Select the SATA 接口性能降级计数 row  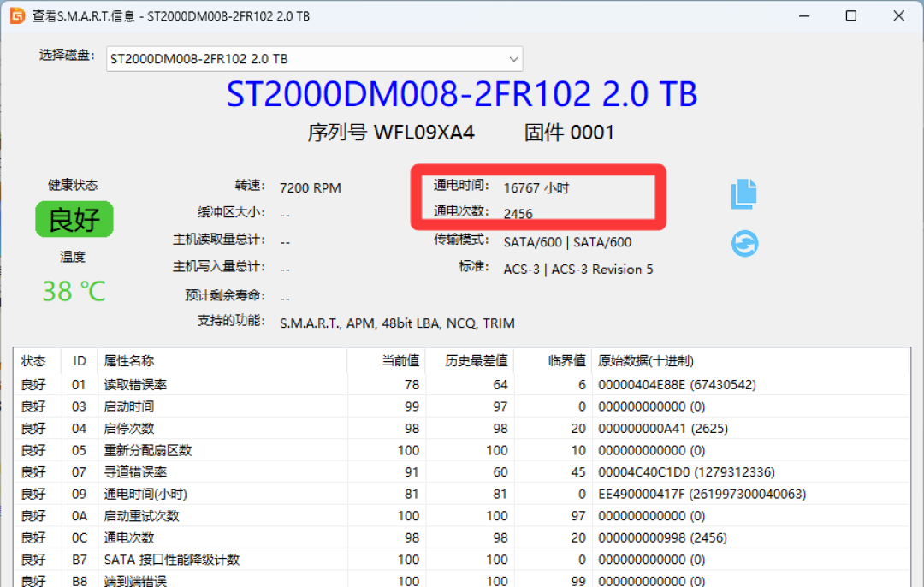pyautogui.click(x=462, y=560)
